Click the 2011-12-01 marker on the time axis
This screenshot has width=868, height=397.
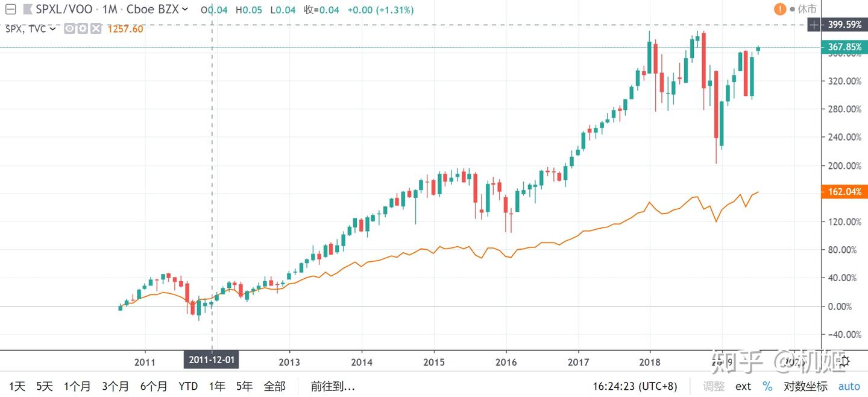click(212, 360)
